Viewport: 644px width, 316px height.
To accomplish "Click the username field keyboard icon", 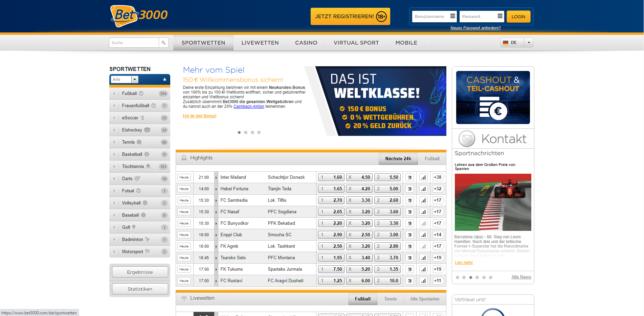I will (x=452, y=16).
